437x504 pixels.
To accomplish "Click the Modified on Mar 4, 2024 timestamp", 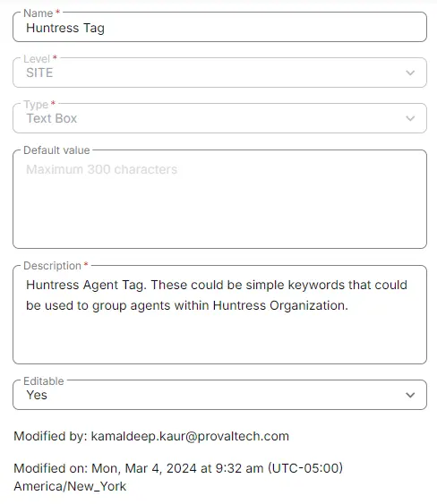I will [178, 468].
